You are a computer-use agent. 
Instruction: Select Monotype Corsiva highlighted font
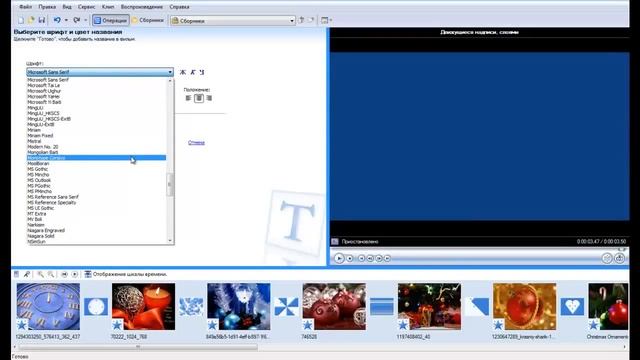pyautogui.click(x=96, y=158)
